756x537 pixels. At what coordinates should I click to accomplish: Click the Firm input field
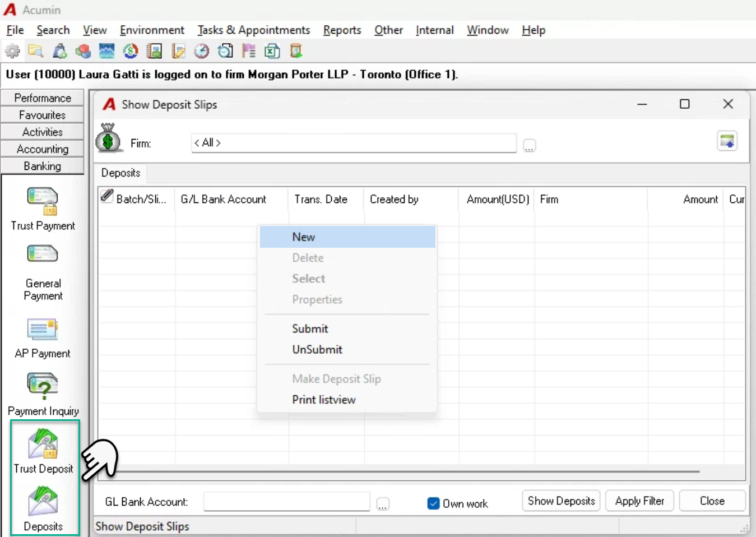pyautogui.click(x=354, y=143)
